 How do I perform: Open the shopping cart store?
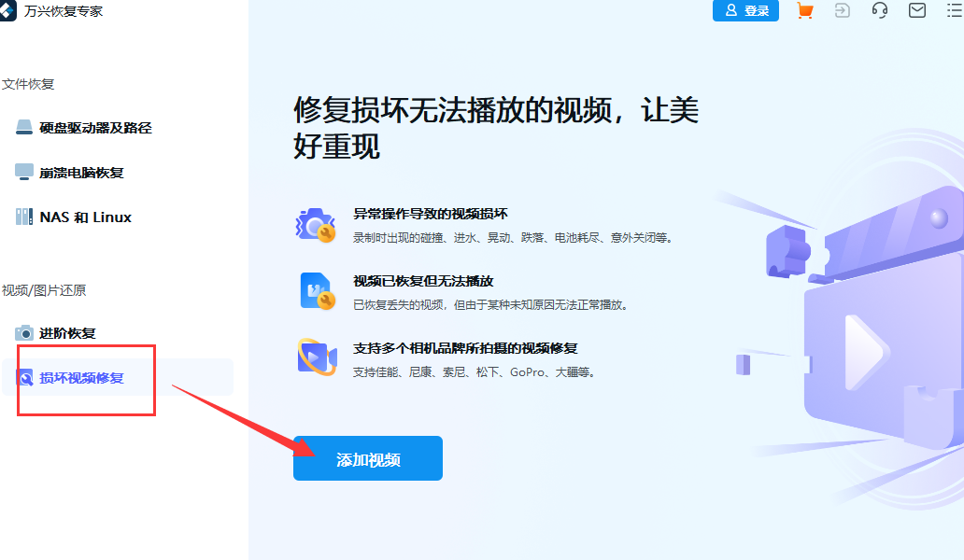pyautogui.click(x=804, y=11)
